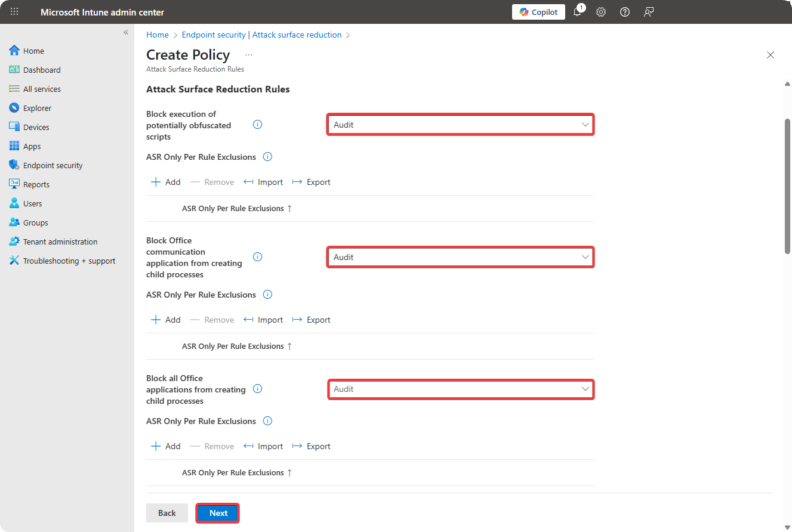Viewport: 792px width, 532px height.
Task: Click Endpoint security breadcrumb link
Action: pos(261,35)
